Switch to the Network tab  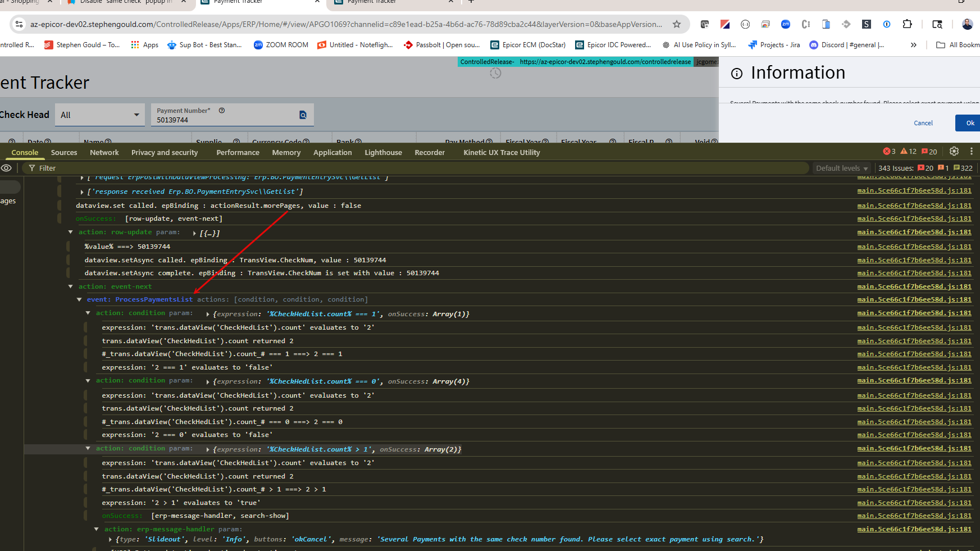coord(104,152)
